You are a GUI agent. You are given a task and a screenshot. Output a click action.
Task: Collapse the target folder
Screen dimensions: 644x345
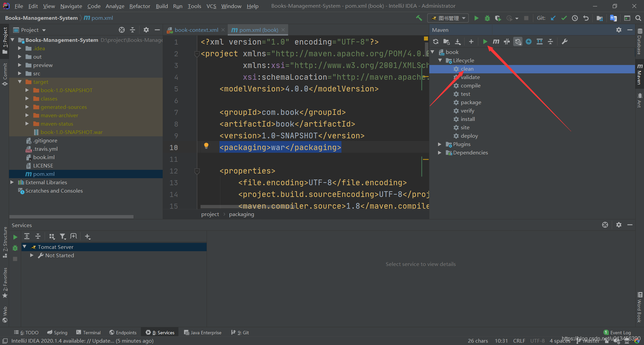(x=20, y=82)
